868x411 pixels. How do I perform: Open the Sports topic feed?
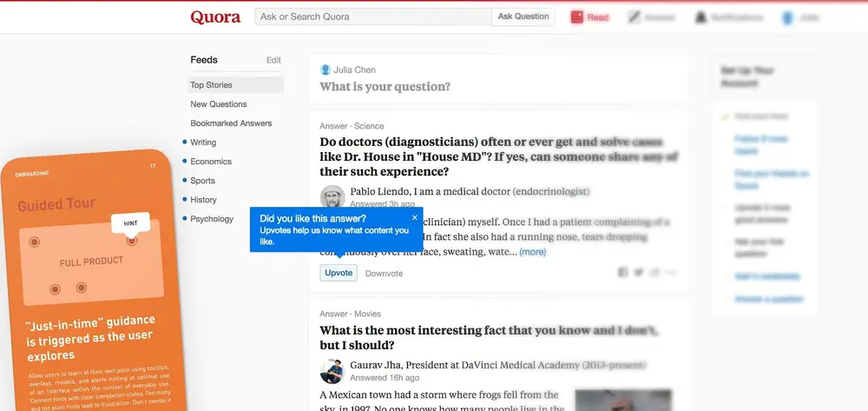(x=202, y=181)
